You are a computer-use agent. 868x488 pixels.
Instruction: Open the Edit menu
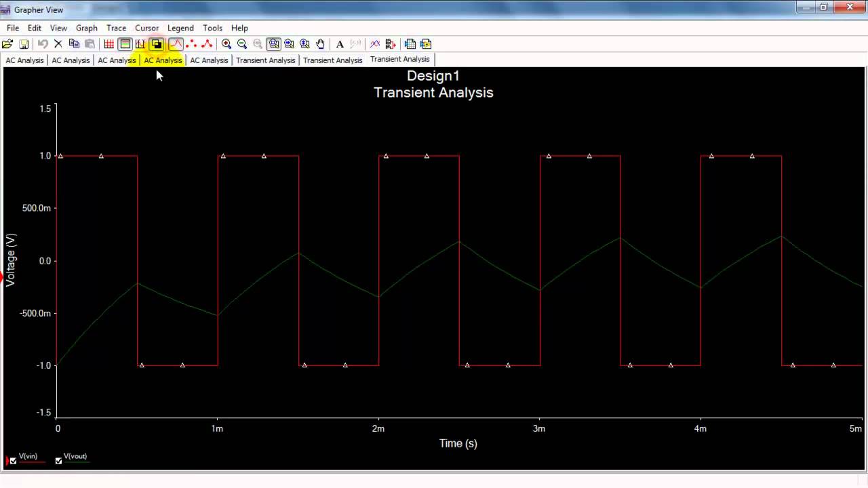(x=35, y=28)
